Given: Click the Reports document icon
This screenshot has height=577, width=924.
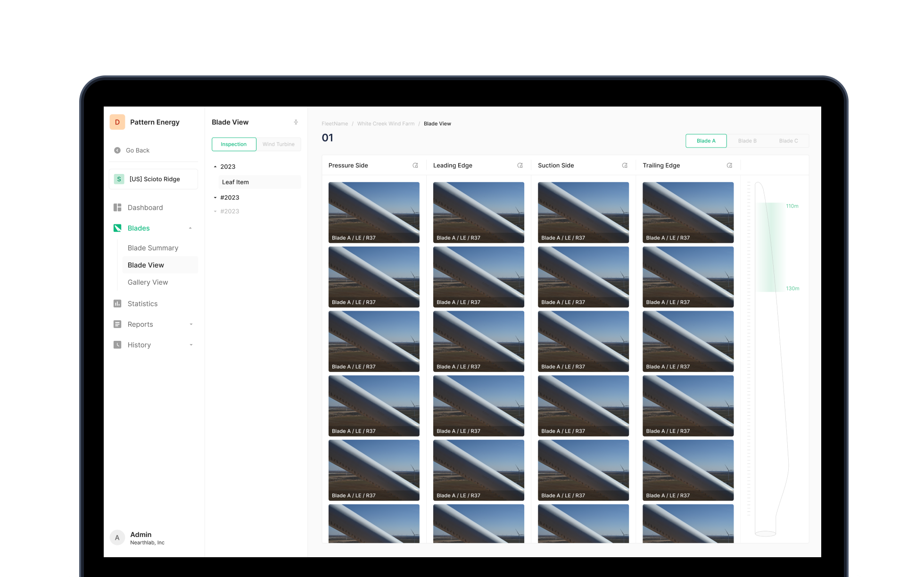Looking at the screenshot, I should pos(117,324).
